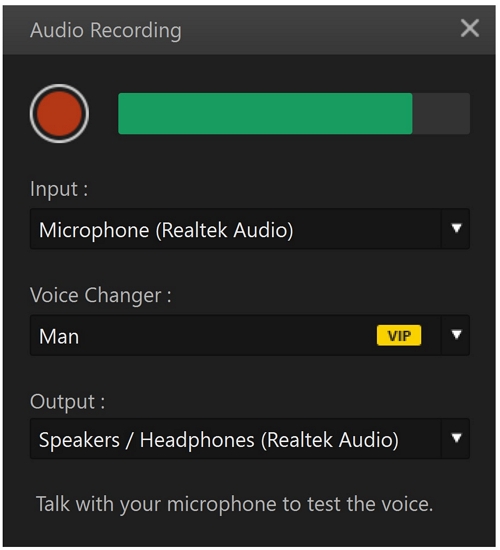Expand the Voice Changer dropdown arrow
The image size is (500, 550).
click(456, 335)
